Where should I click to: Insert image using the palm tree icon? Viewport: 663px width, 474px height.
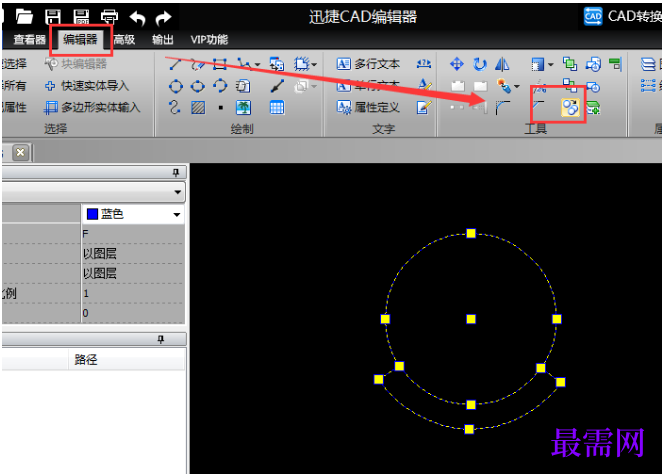pyautogui.click(x=243, y=107)
